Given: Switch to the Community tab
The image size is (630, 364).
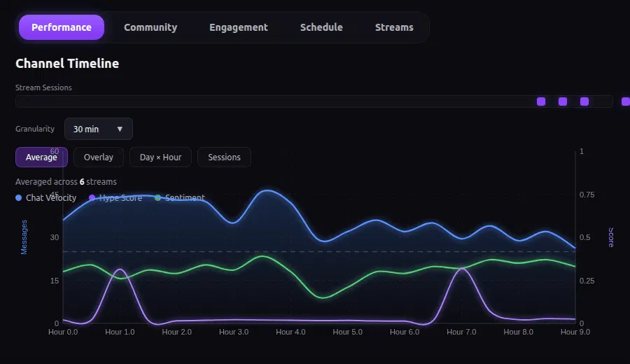Looking at the screenshot, I should [150, 27].
